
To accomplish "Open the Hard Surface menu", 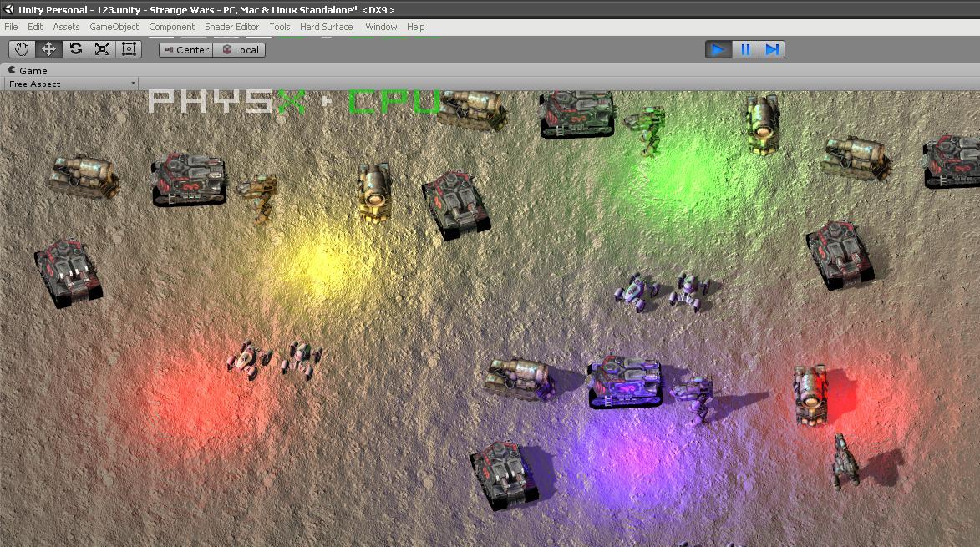I will 327,27.
